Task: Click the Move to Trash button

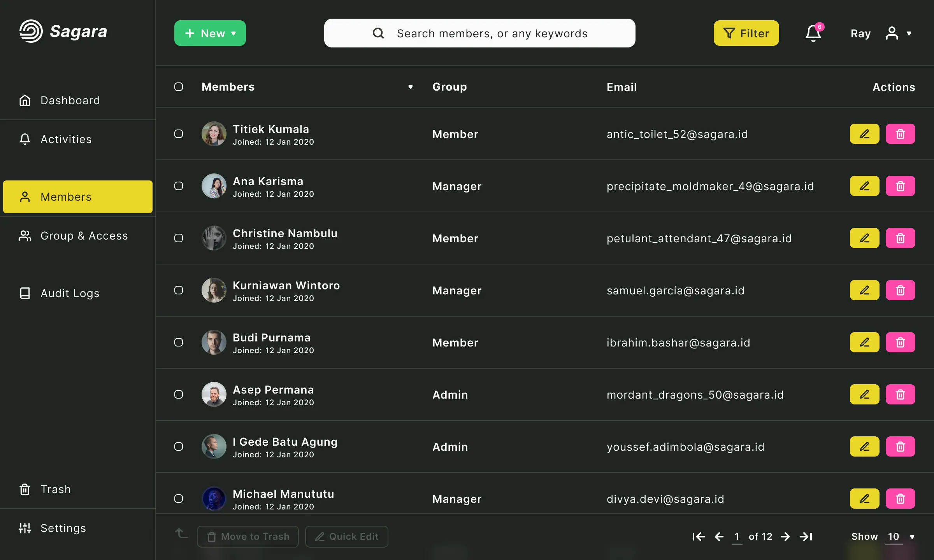Action: click(x=248, y=536)
